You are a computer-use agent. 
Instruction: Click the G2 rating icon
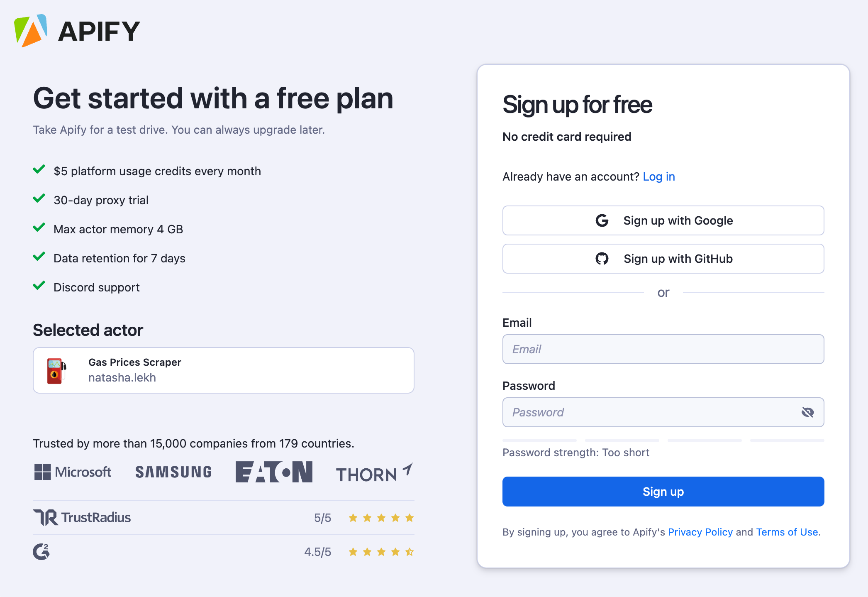(x=41, y=551)
